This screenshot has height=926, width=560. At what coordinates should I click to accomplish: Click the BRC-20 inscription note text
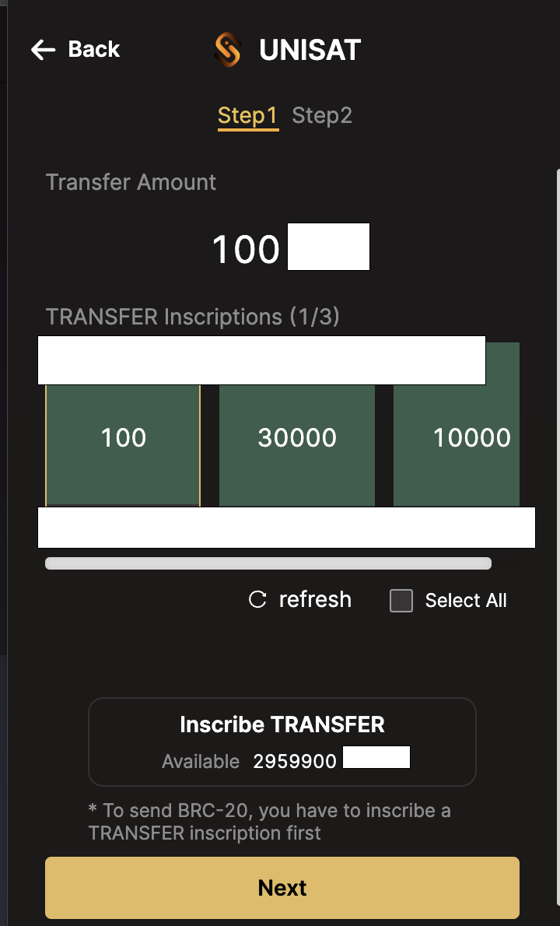click(x=269, y=822)
